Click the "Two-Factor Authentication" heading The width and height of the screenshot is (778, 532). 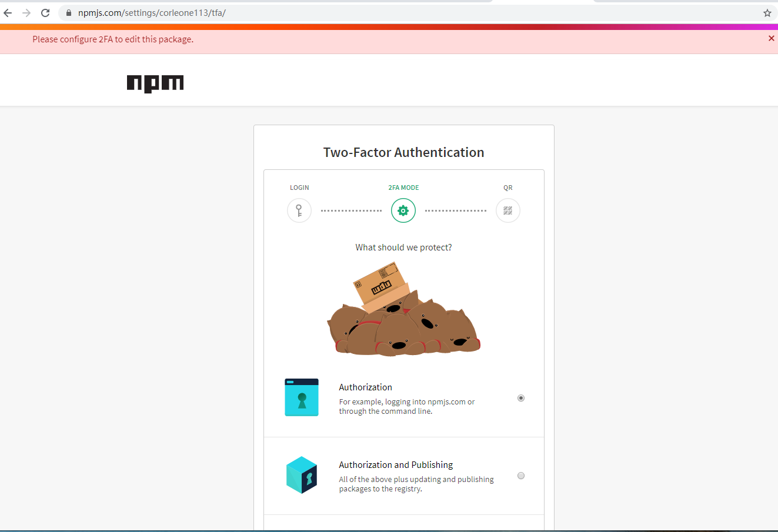point(404,152)
